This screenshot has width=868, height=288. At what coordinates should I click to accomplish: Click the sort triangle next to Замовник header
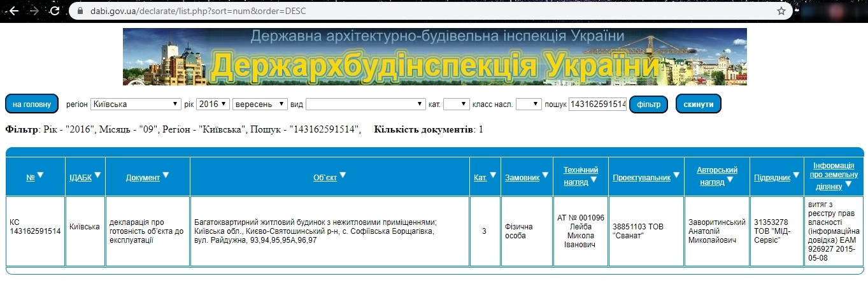tap(546, 175)
